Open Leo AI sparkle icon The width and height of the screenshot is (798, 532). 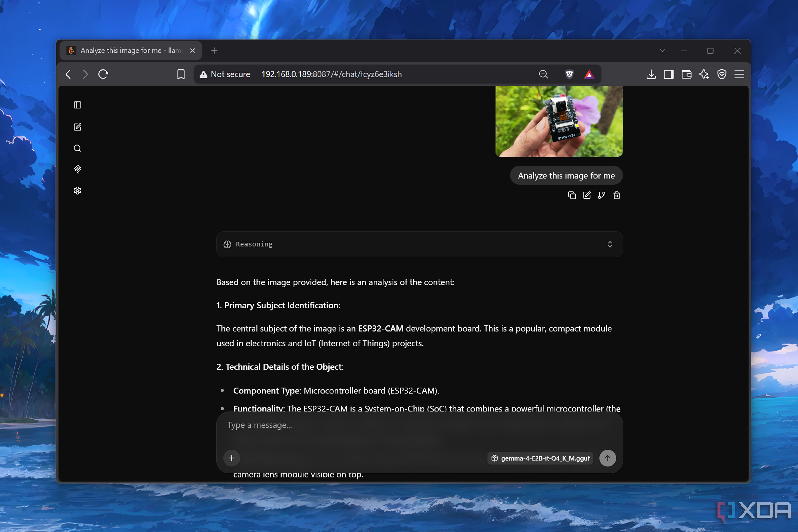tap(704, 74)
